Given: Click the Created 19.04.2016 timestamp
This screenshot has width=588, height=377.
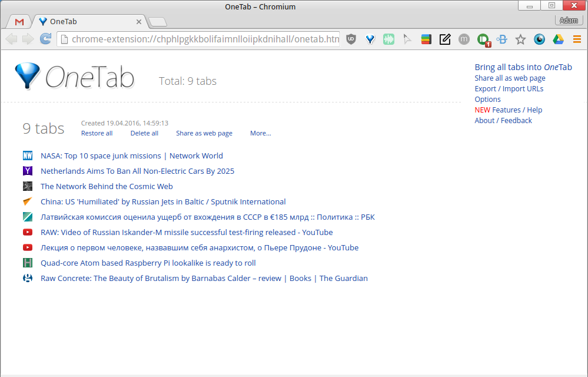Looking at the screenshot, I should [x=125, y=123].
